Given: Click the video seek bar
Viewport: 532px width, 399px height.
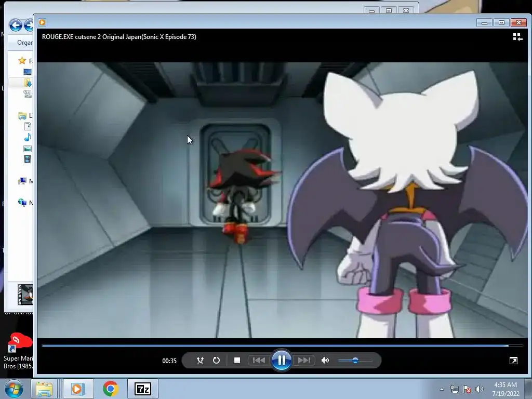Looking at the screenshot, I should click(x=282, y=345).
